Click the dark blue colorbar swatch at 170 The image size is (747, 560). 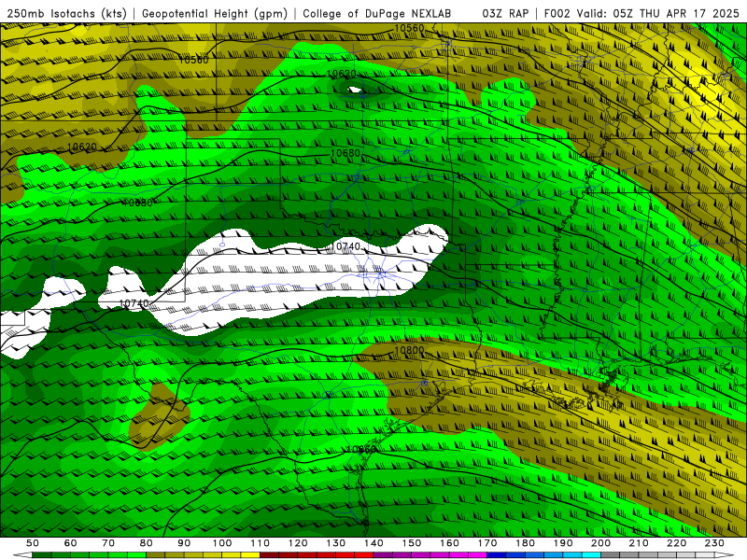point(497,555)
